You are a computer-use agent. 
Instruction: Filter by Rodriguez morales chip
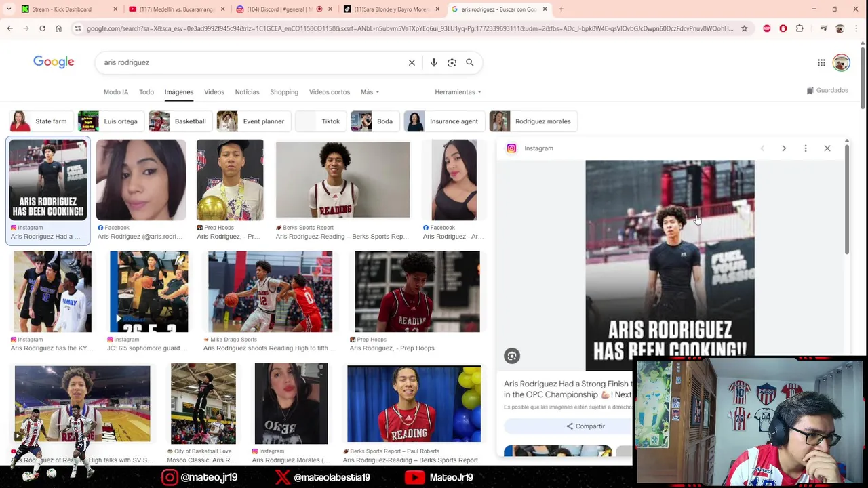(x=533, y=121)
